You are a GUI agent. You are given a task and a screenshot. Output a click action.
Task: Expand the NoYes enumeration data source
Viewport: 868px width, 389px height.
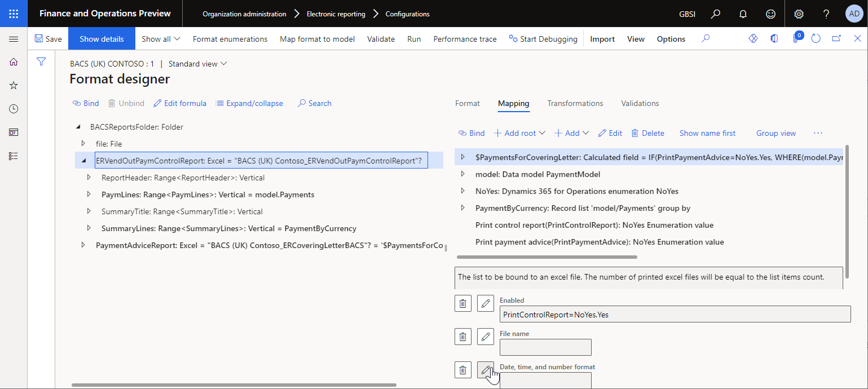463,191
